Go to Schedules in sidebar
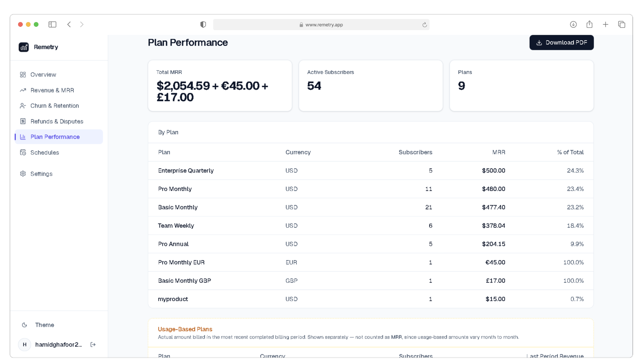644x362 pixels. 59,153
